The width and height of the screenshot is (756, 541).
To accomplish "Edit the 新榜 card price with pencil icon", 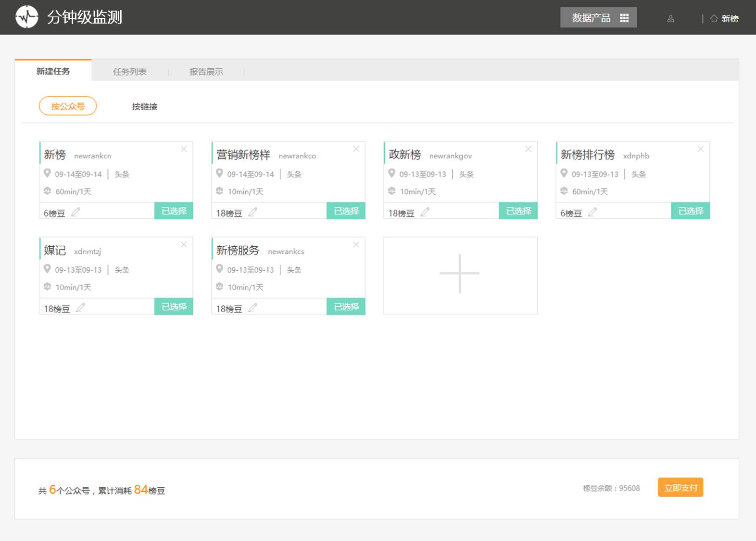I will 76,212.
